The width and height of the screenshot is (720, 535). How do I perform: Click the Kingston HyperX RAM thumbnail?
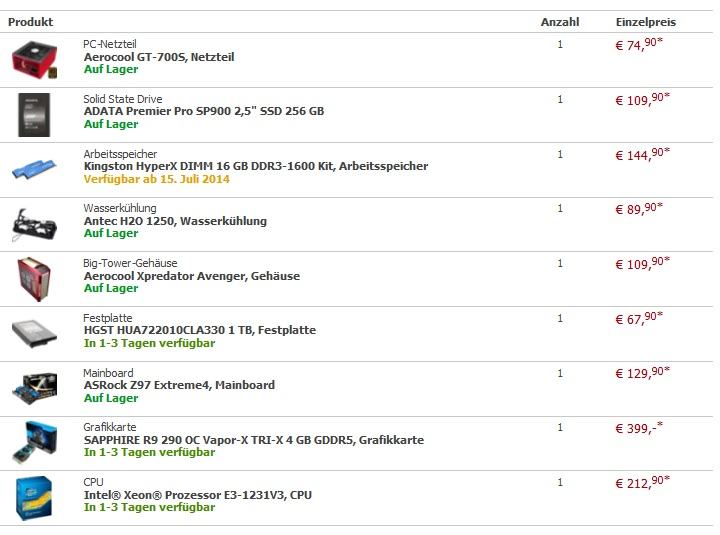35,168
